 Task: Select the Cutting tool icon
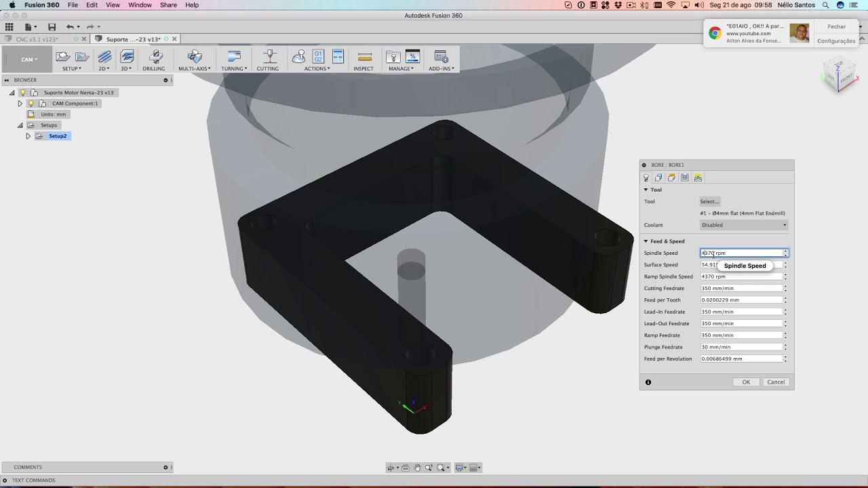click(x=269, y=57)
